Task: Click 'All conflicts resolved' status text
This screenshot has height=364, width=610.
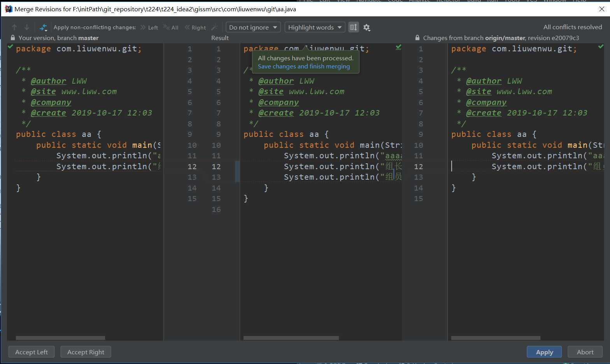Action: point(573,27)
